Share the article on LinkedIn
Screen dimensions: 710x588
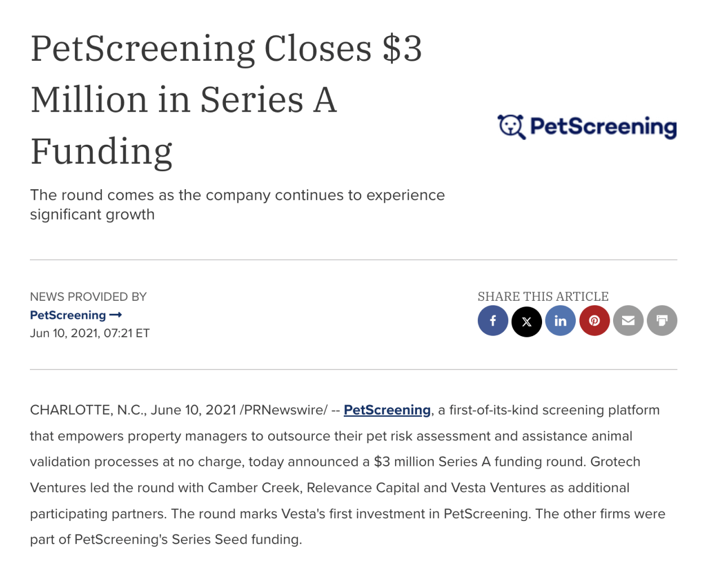coord(561,321)
